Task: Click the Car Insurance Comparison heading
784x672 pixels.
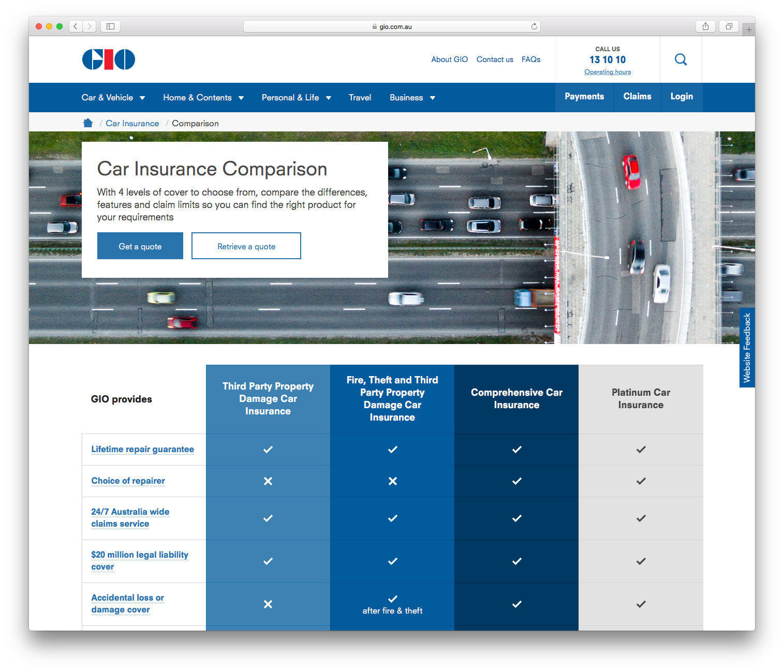Action: coord(212,169)
